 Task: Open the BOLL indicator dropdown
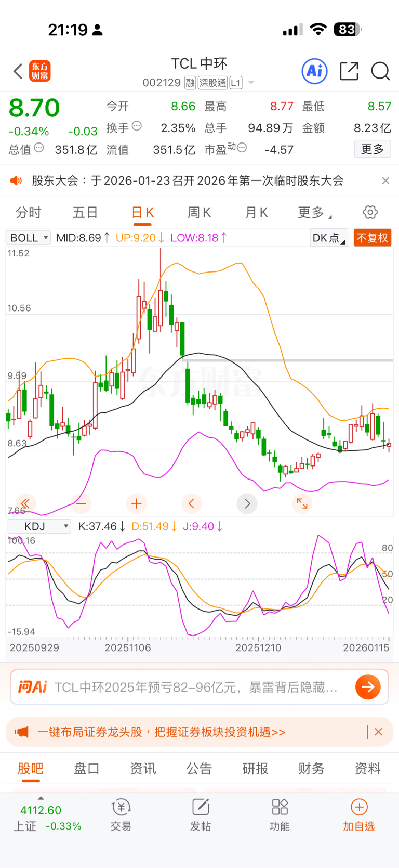click(28, 238)
